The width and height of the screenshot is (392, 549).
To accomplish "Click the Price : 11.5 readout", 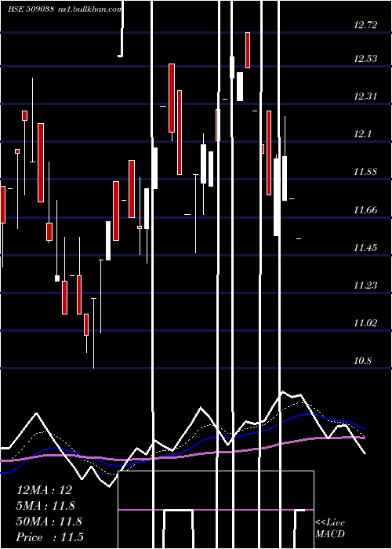I will click(x=50, y=537).
